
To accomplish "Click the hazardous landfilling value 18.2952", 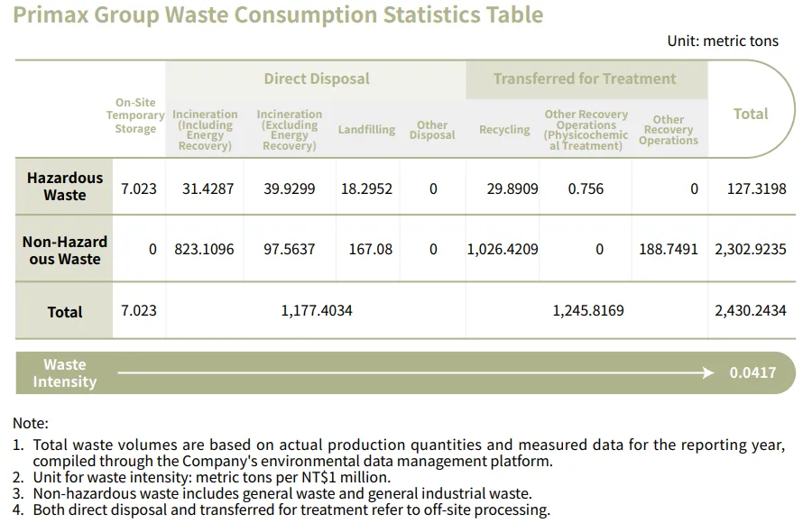I will tap(366, 189).
